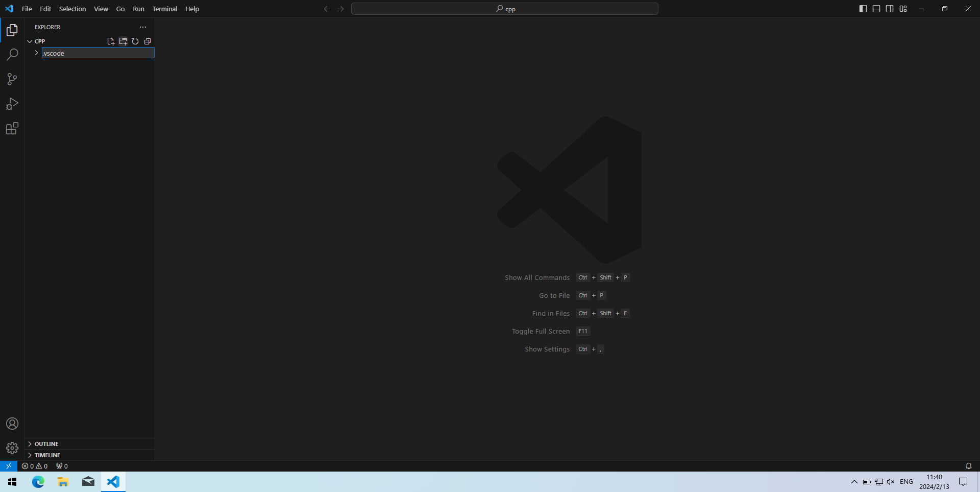
Task: Open the Edit menu
Action: pos(45,9)
